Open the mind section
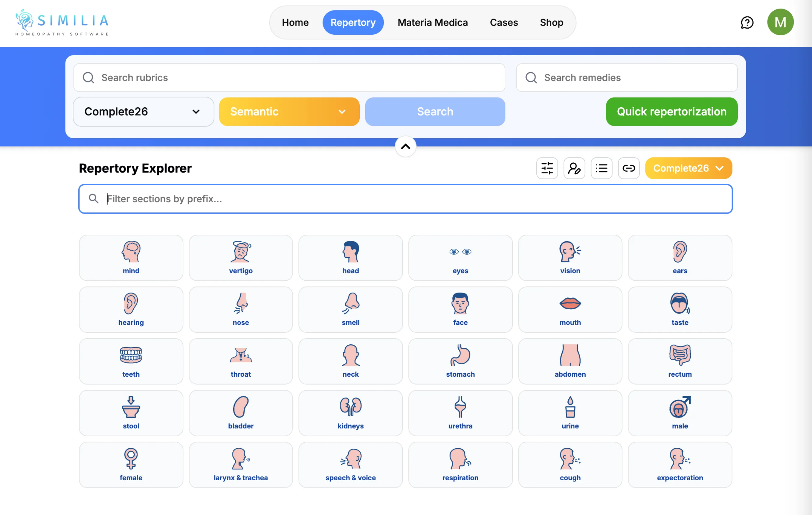Image resolution: width=812 pixels, height=515 pixels. [131, 258]
